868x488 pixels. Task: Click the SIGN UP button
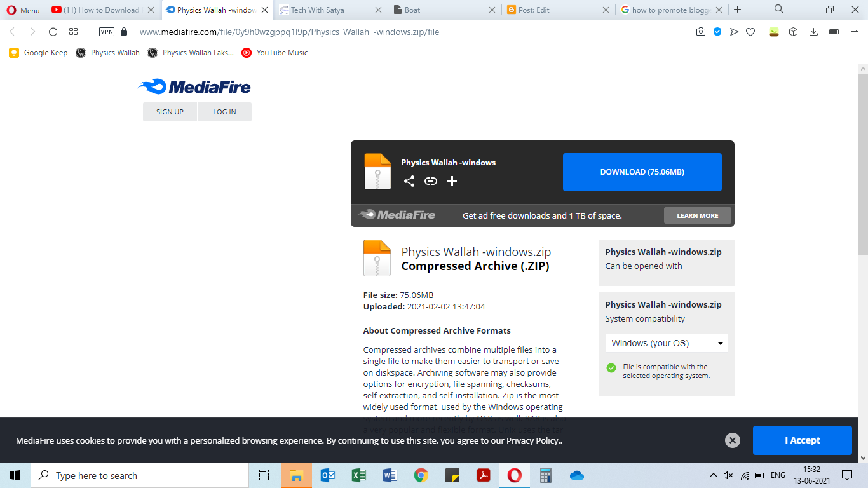pyautogui.click(x=170, y=112)
